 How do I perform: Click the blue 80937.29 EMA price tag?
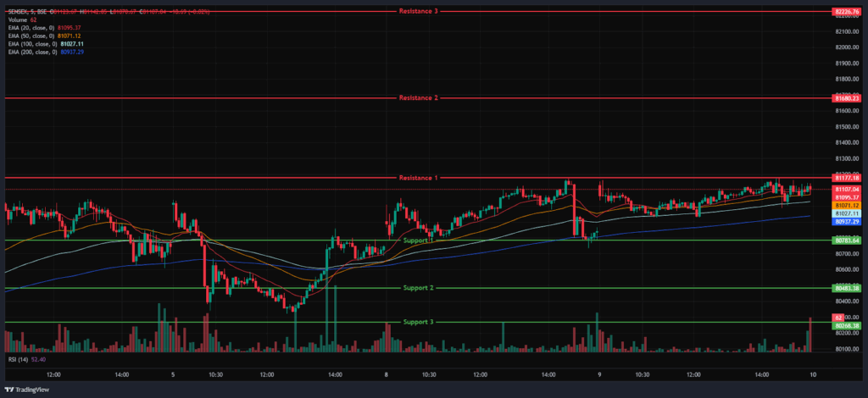(x=847, y=222)
